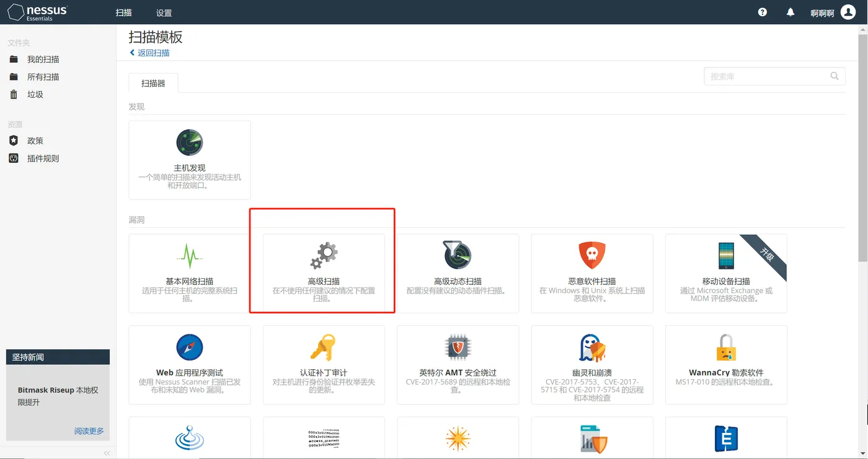Collapse the sidebar with the double chevron

[x=107, y=453]
